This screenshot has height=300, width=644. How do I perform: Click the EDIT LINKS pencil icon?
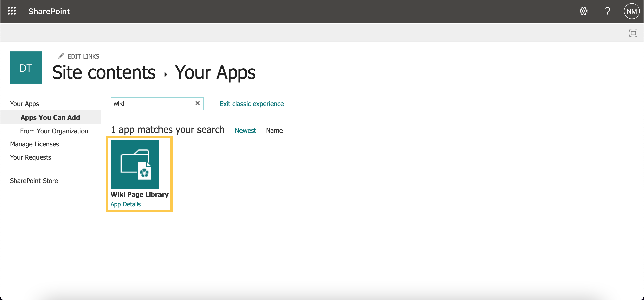coord(61,56)
